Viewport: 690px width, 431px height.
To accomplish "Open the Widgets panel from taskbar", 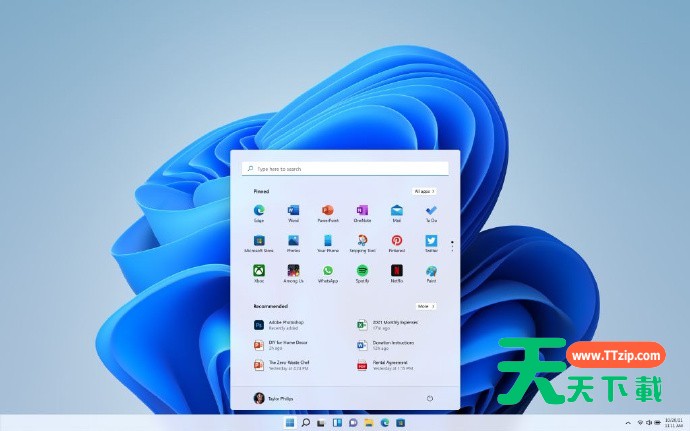I will (x=337, y=423).
